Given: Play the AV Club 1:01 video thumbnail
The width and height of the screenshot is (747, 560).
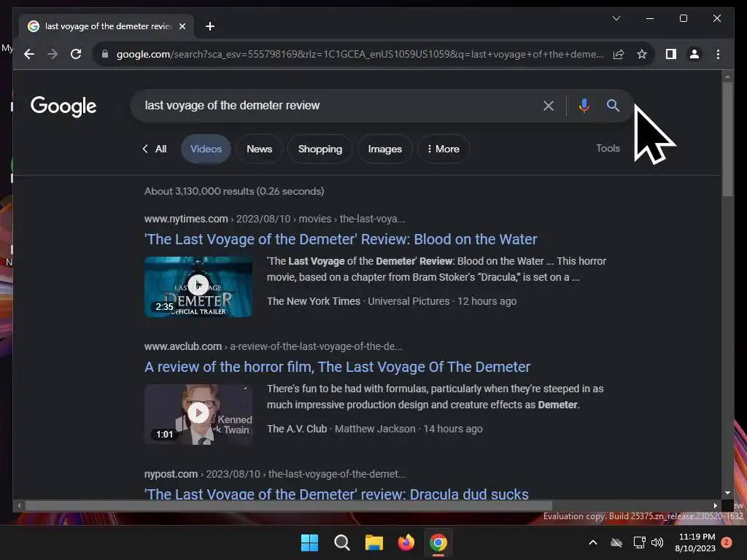Looking at the screenshot, I should [x=198, y=414].
